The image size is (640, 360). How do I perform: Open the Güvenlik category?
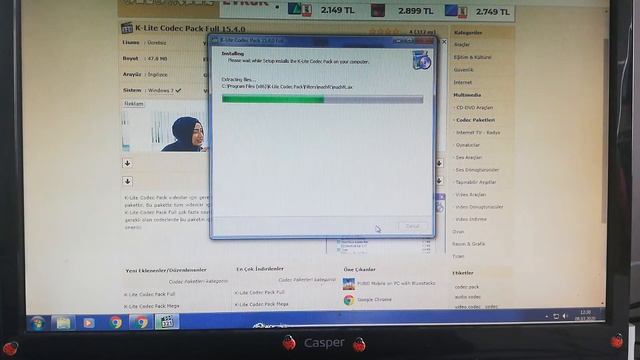coord(463,70)
